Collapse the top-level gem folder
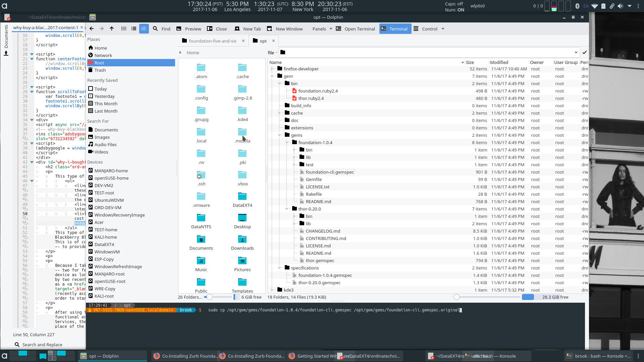 (272, 76)
